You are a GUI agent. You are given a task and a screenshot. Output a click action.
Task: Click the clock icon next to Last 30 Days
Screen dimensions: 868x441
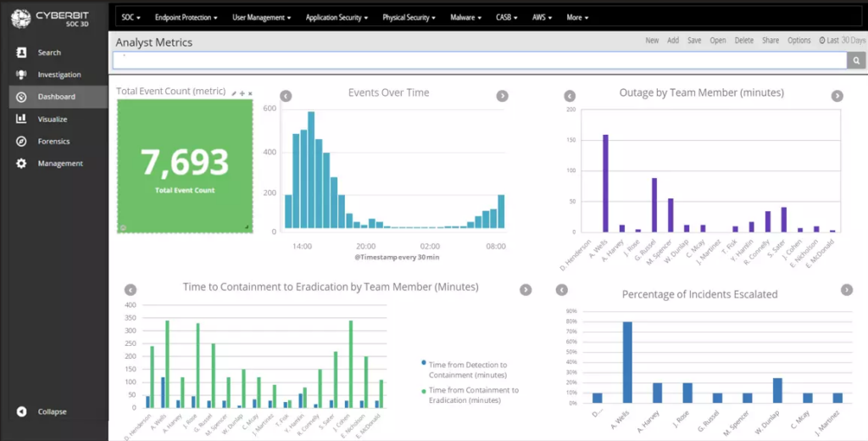point(822,41)
